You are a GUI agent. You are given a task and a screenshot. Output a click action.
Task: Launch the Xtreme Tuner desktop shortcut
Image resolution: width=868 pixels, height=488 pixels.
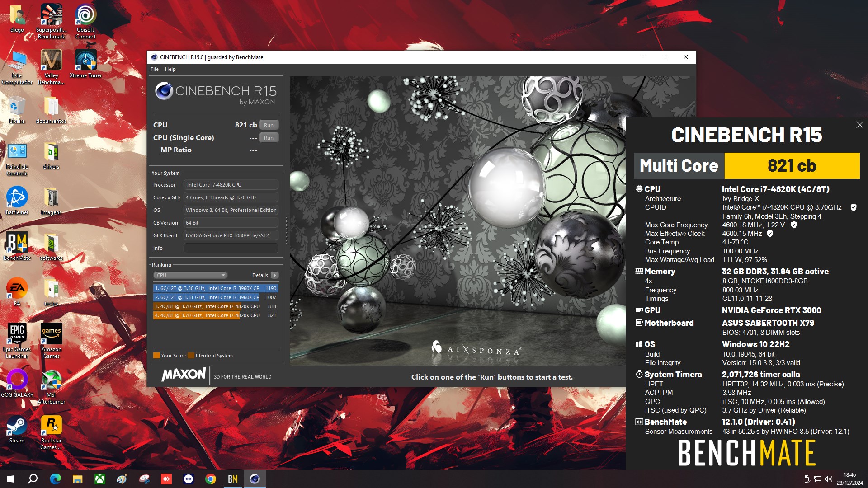click(x=85, y=64)
